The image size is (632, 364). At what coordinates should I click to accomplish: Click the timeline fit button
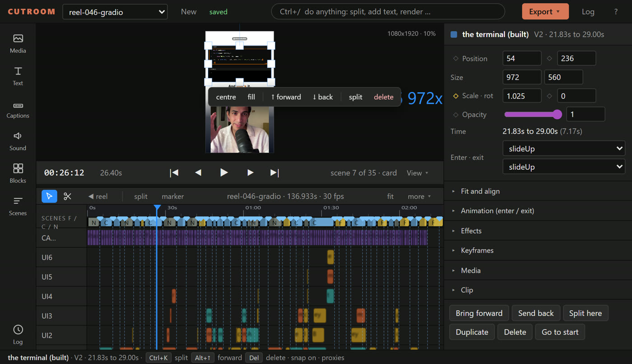tap(390, 196)
